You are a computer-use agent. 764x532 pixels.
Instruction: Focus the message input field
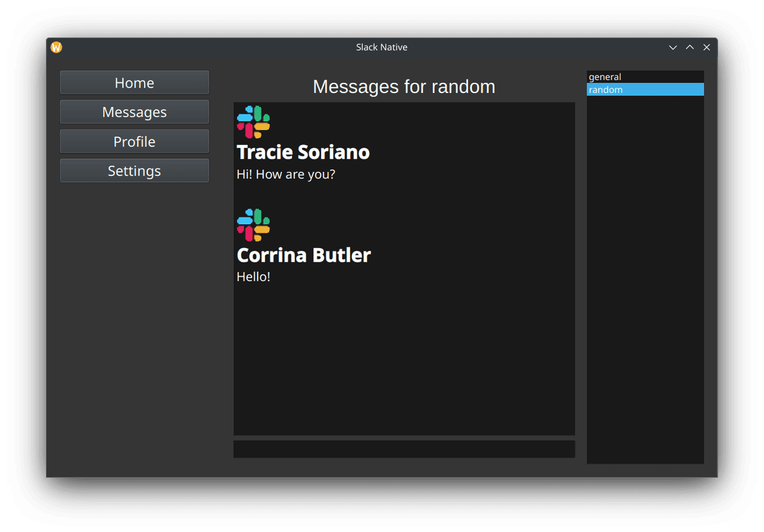[404, 449]
